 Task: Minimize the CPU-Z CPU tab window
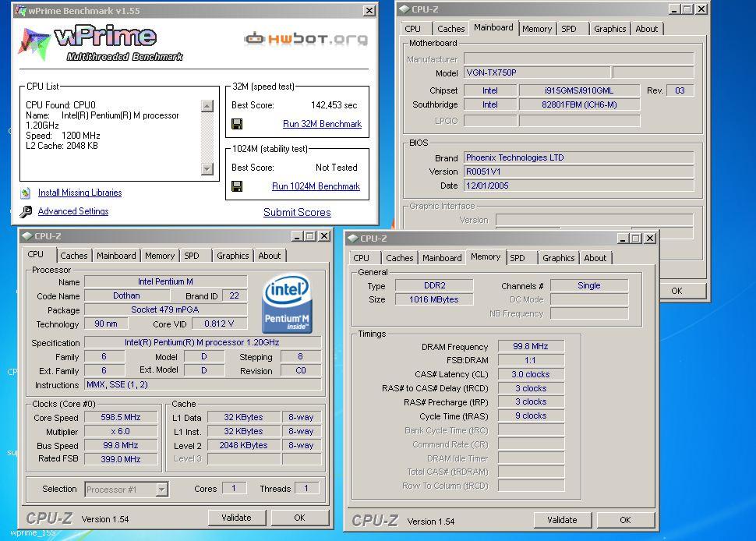pos(296,236)
